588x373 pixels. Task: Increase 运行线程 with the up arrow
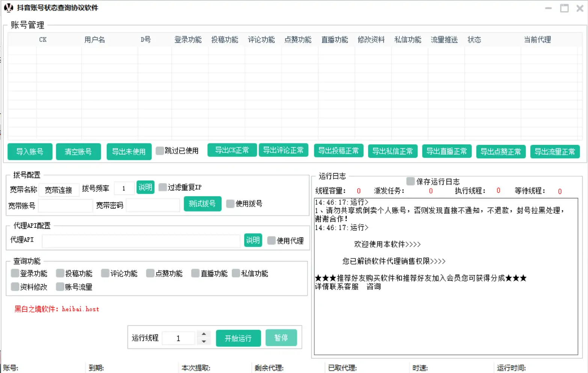[204, 334]
